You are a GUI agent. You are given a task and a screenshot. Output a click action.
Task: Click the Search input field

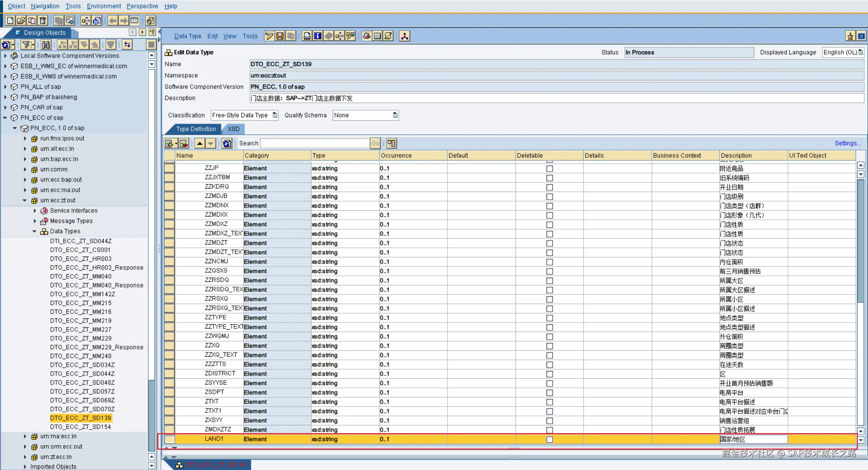(315, 143)
